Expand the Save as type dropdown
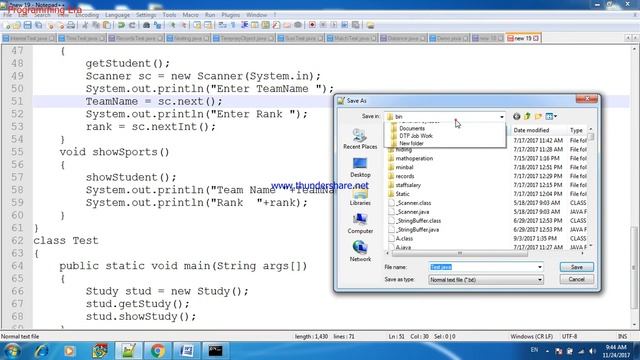This screenshot has height=360, width=640. click(540, 280)
